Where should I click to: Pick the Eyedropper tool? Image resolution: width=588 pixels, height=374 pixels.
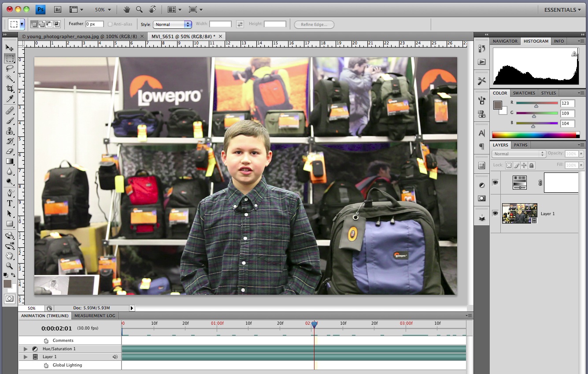[10, 99]
